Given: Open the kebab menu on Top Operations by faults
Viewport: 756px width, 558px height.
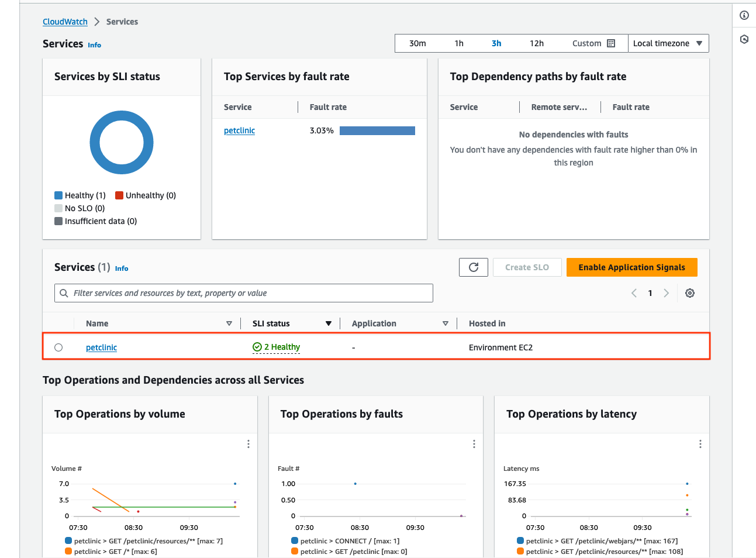Looking at the screenshot, I should [474, 444].
